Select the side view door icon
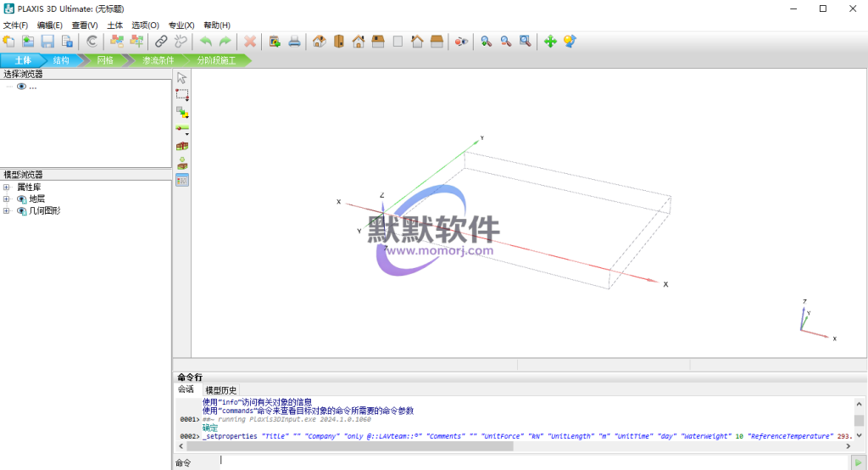The image size is (868, 470). (x=339, y=41)
